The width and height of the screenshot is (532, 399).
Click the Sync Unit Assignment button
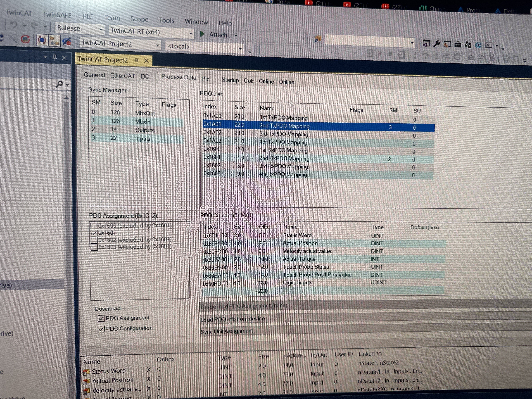pyautogui.click(x=227, y=331)
